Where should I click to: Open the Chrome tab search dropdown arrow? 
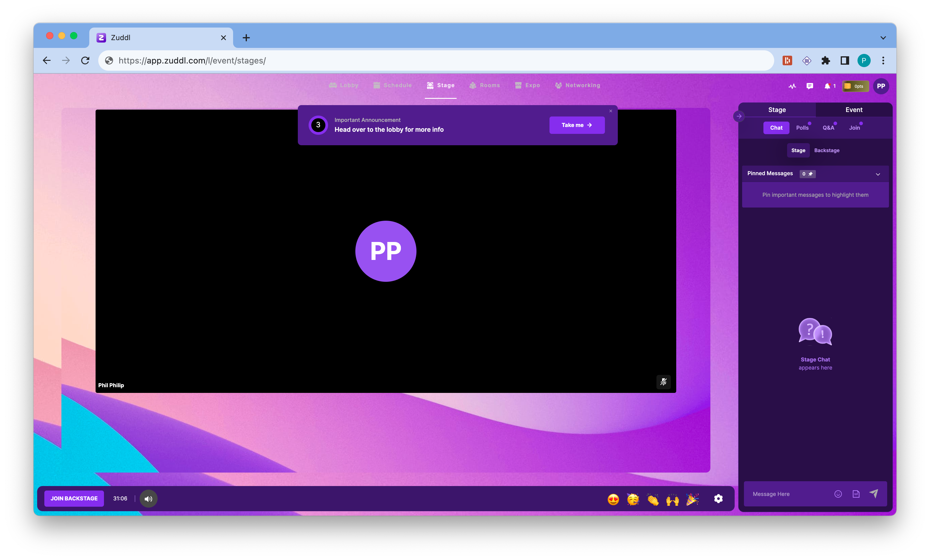click(x=883, y=38)
